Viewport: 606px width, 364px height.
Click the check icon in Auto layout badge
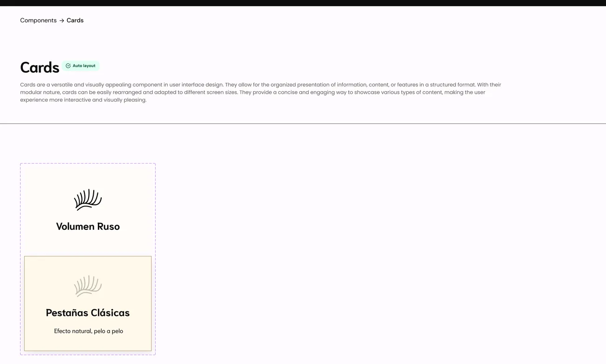(68, 66)
